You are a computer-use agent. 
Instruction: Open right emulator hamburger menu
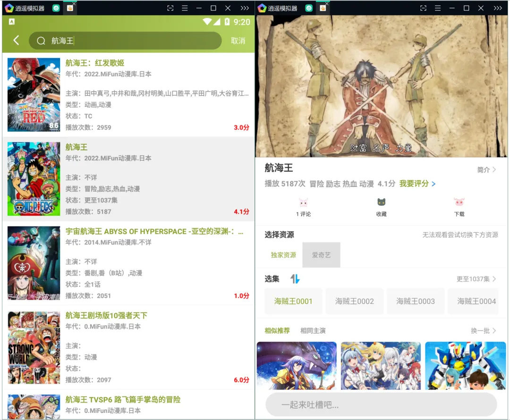(438, 8)
